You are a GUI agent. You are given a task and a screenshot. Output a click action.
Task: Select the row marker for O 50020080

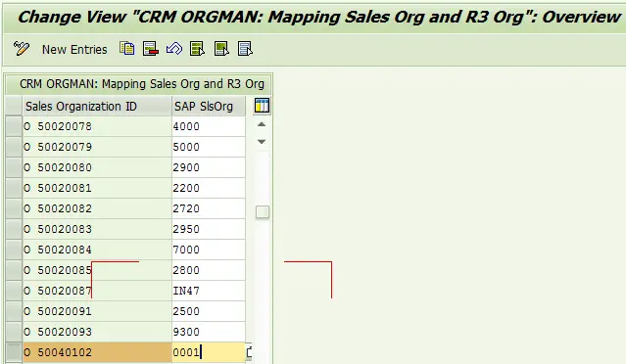point(14,167)
